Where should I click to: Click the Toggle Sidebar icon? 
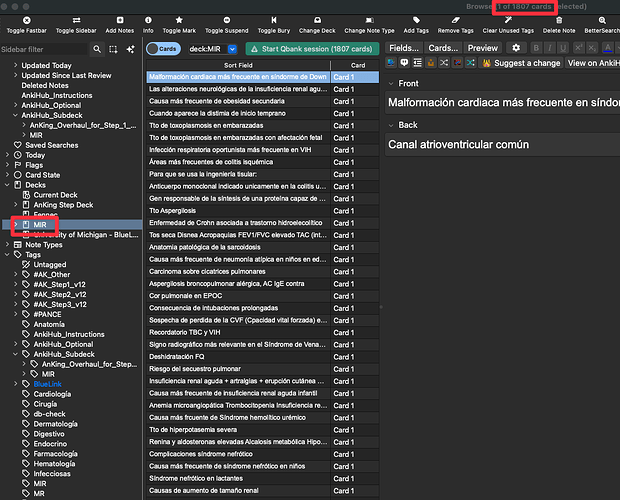pos(76,20)
